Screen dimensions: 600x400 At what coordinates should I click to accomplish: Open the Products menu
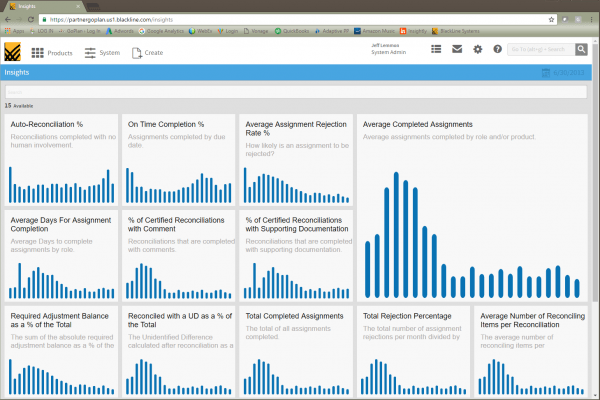51,52
